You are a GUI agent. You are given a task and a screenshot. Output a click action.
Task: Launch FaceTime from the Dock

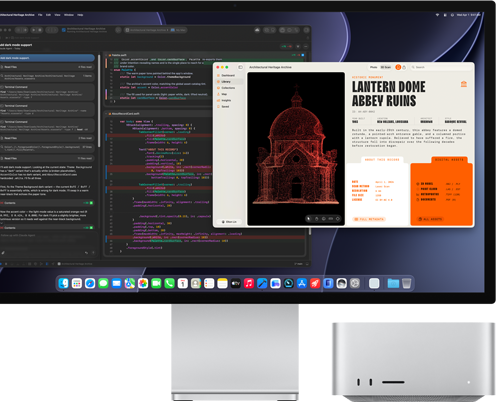tap(156, 283)
